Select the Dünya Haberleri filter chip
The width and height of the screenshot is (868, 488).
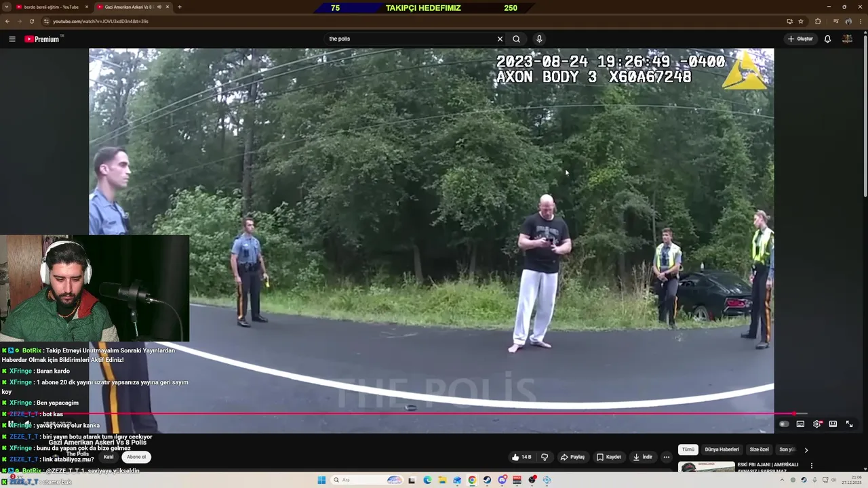point(722,449)
